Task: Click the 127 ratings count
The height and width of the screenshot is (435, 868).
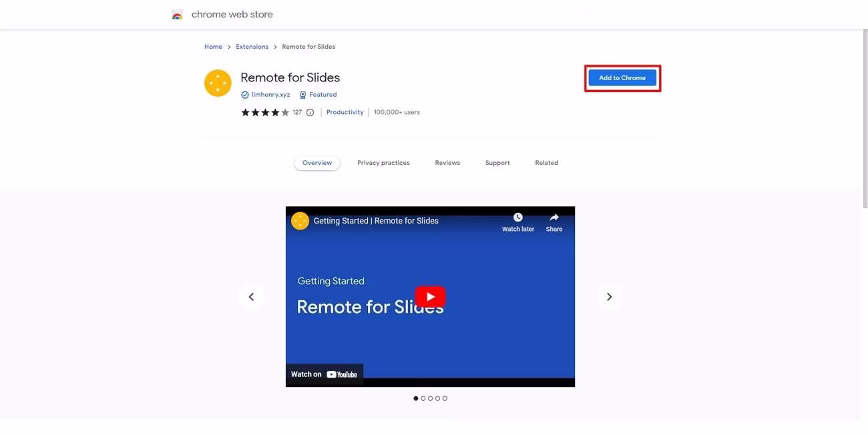Action: point(297,113)
